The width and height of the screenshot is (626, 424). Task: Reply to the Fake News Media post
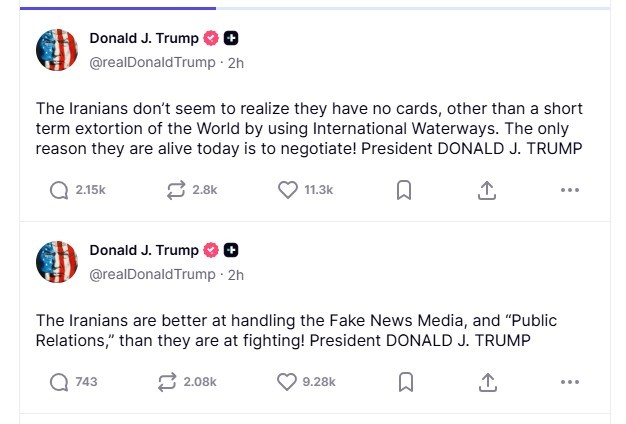pos(59,381)
